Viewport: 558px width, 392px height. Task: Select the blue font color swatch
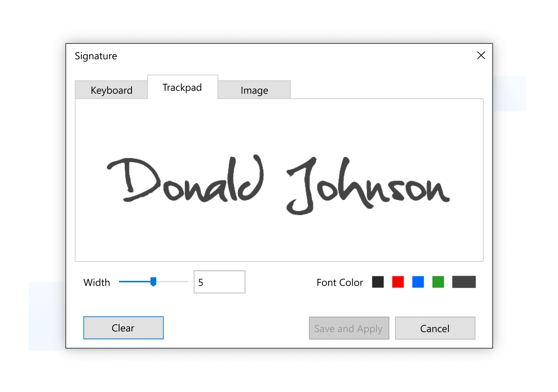click(418, 282)
